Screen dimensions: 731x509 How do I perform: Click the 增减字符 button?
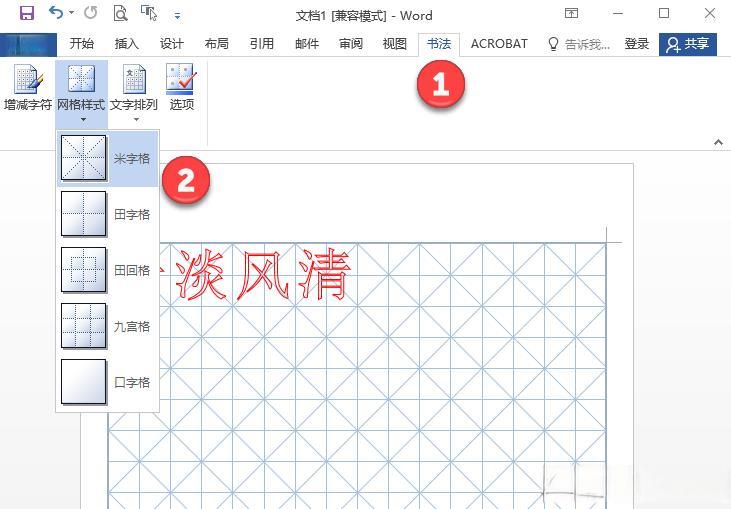click(x=28, y=89)
